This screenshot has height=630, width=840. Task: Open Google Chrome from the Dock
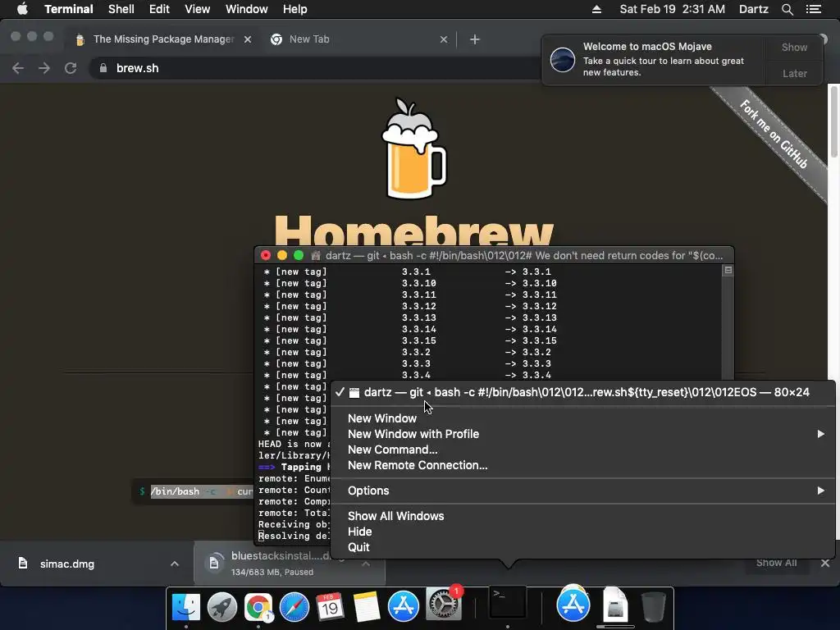[x=258, y=606]
